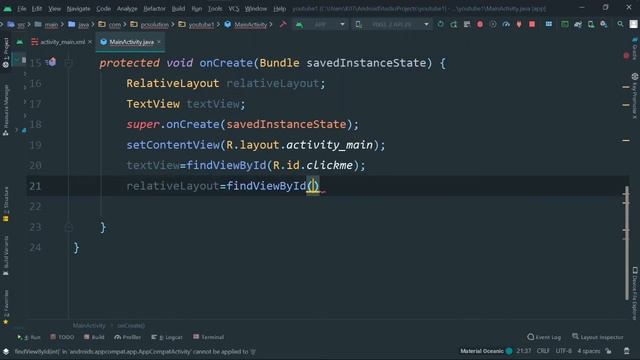
Task: Click the UTF-8 encoding status
Action: pyautogui.click(x=563, y=351)
